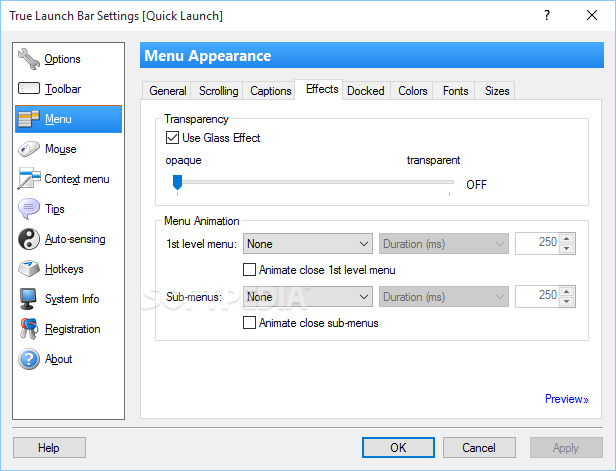Follow the Preview link
Viewport: 616px width, 471px height.
(x=566, y=399)
